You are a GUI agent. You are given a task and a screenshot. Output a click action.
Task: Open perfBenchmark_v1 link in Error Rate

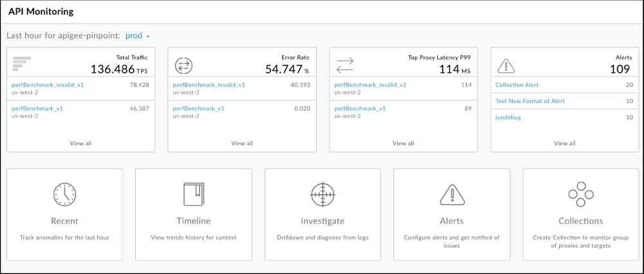coord(198,109)
